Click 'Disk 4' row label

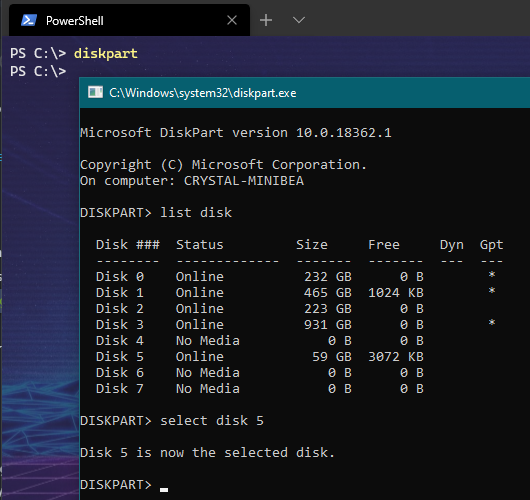tap(120, 340)
